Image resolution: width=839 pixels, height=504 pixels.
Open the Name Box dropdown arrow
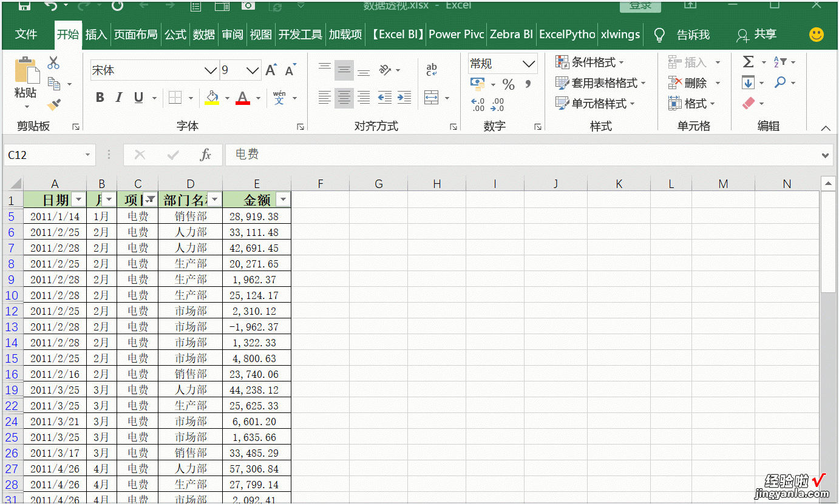point(88,155)
